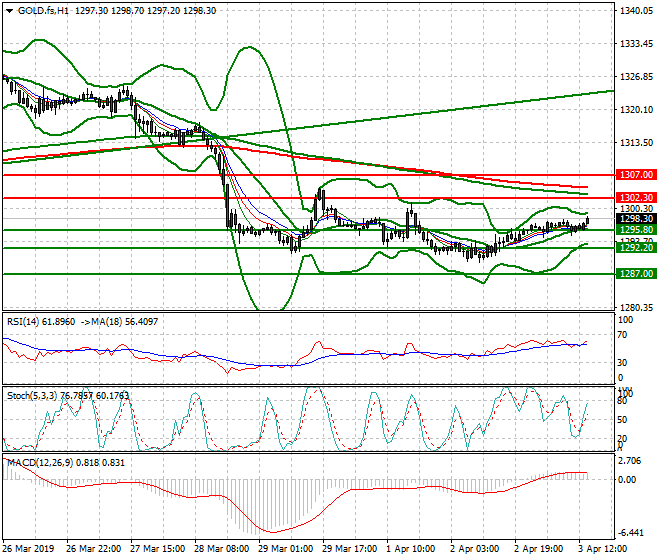This screenshot has width=660, height=560.
Task: Click the MACD(12,26,9) indicator label
Action: click(x=40, y=461)
